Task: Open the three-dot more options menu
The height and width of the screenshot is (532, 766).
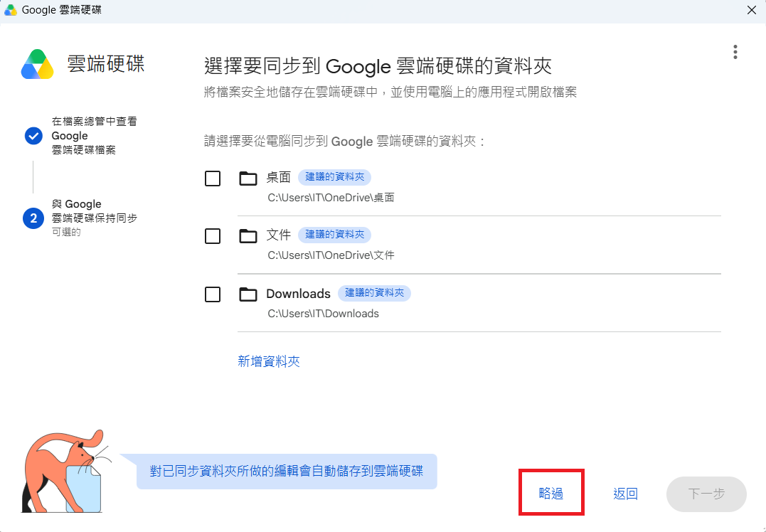Action: 735,52
